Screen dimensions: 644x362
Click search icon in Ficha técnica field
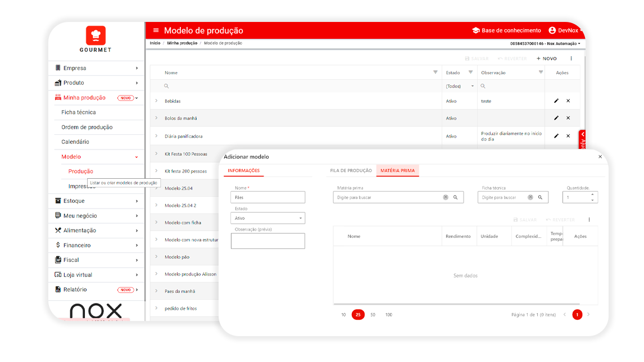[x=541, y=198]
